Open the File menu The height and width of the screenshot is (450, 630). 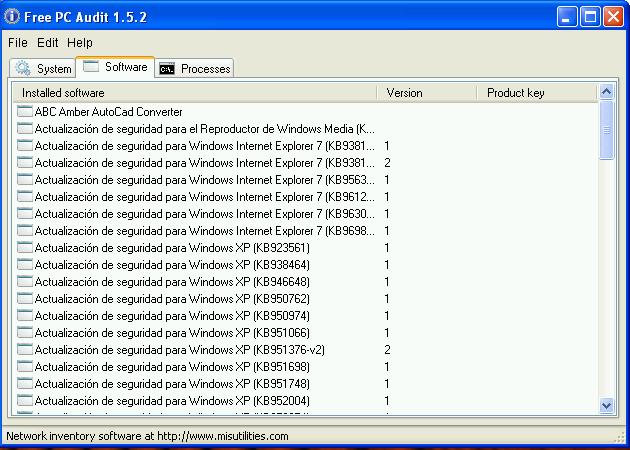(x=18, y=43)
